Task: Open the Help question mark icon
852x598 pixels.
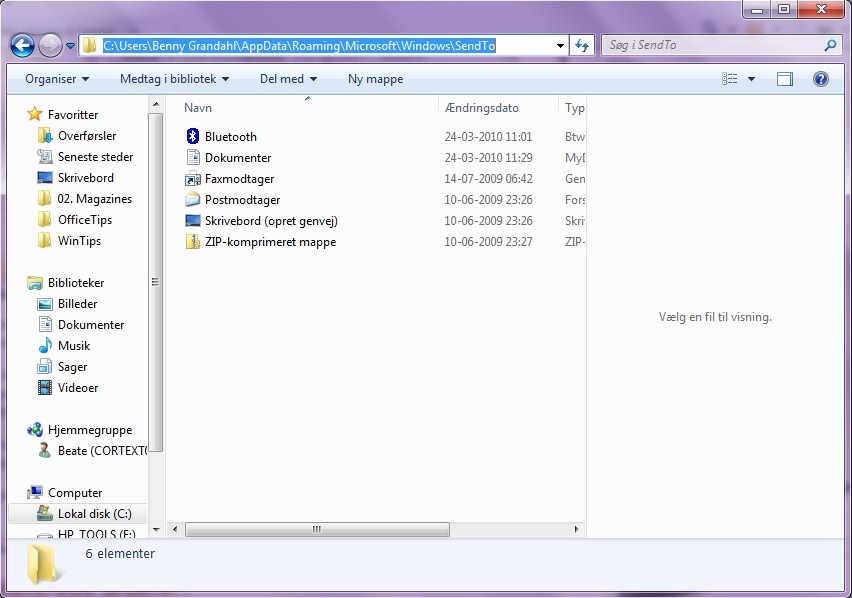Action: point(820,79)
